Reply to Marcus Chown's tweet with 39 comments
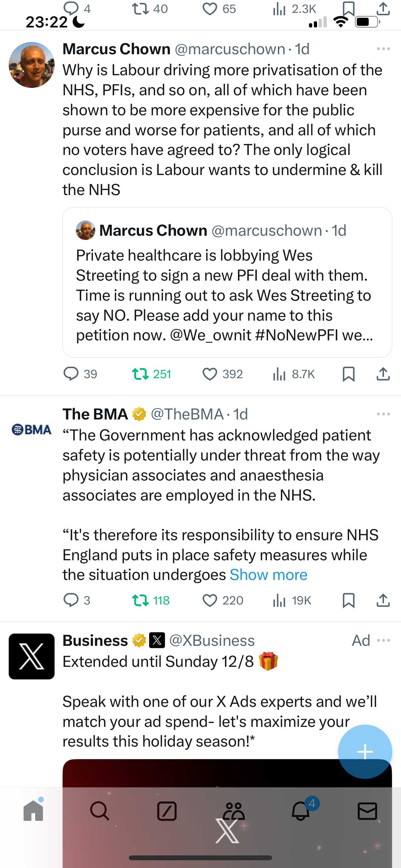 80,374
